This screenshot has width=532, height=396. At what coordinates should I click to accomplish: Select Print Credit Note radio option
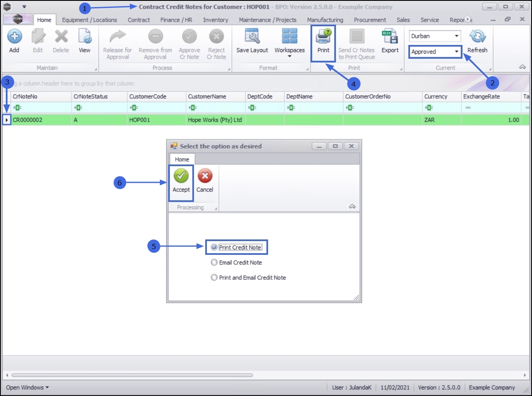(x=214, y=247)
